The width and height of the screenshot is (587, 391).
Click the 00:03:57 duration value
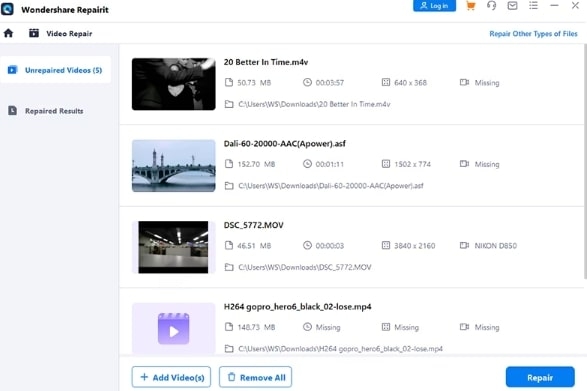(x=330, y=83)
